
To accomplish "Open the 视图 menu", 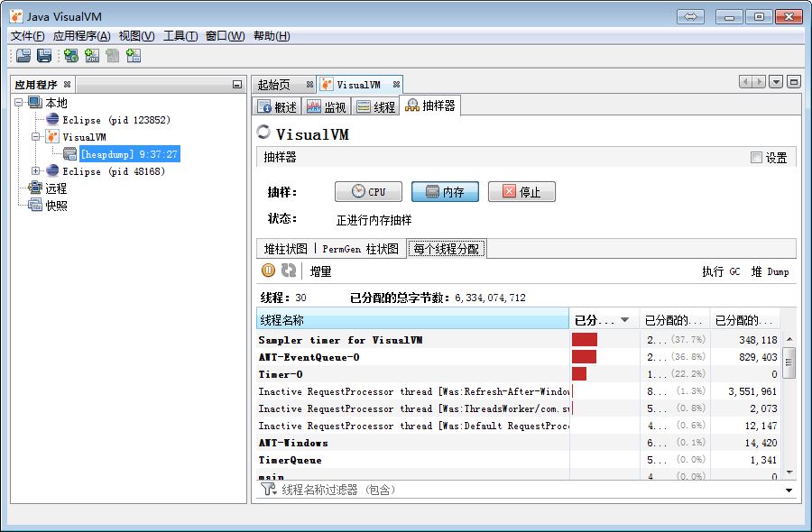I will (x=137, y=36).
